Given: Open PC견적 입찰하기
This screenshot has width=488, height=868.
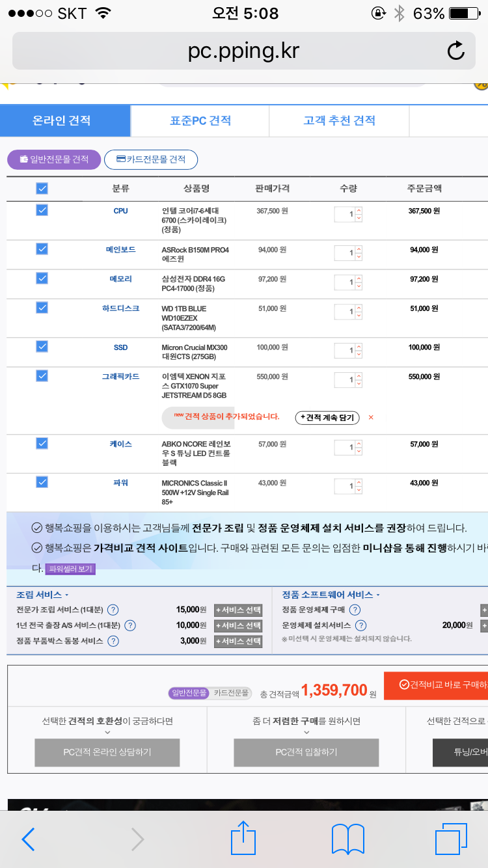Looking at the screenshot, I should 306,752.
